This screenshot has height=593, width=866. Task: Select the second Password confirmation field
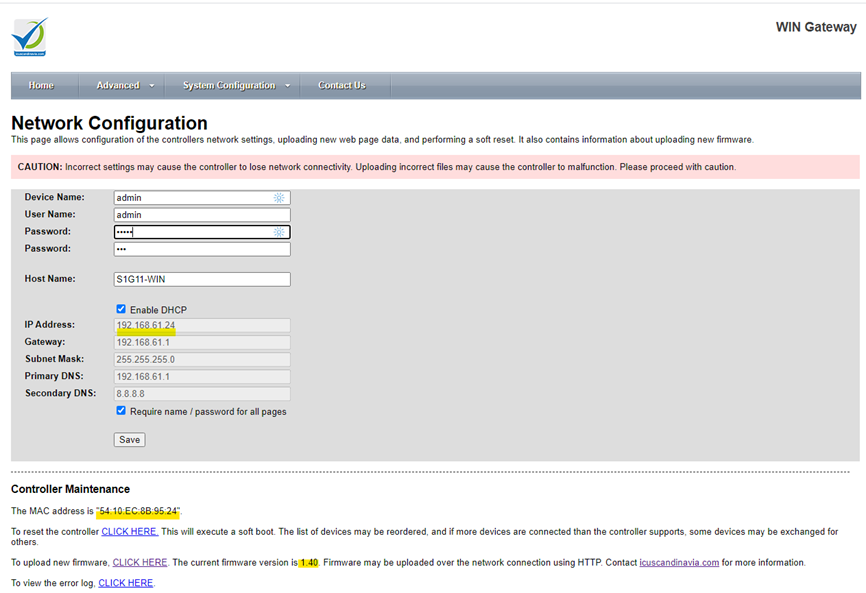202,249
